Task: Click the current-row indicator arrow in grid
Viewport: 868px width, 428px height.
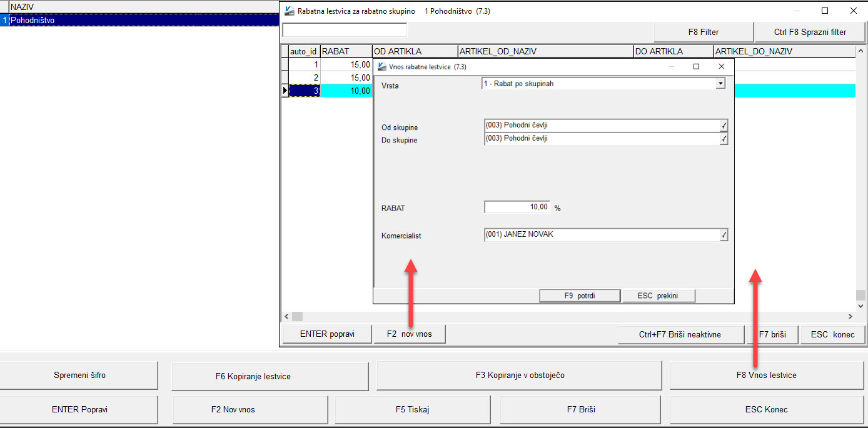Action: (285, 91)
